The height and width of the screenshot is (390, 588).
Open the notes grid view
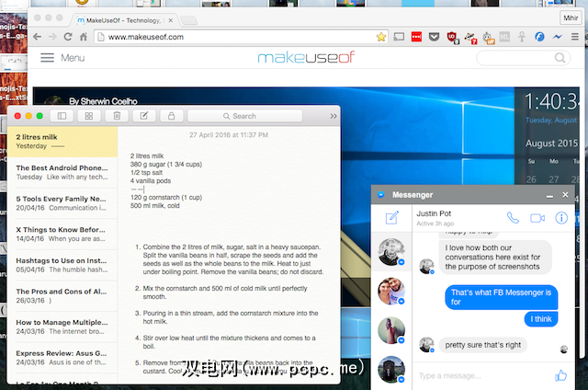pos(88,116)
